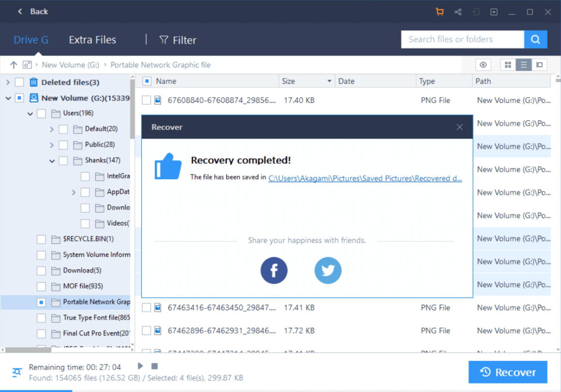Switch to the Extra Files tab
The image size is (561, 392).
coord(92,40)
